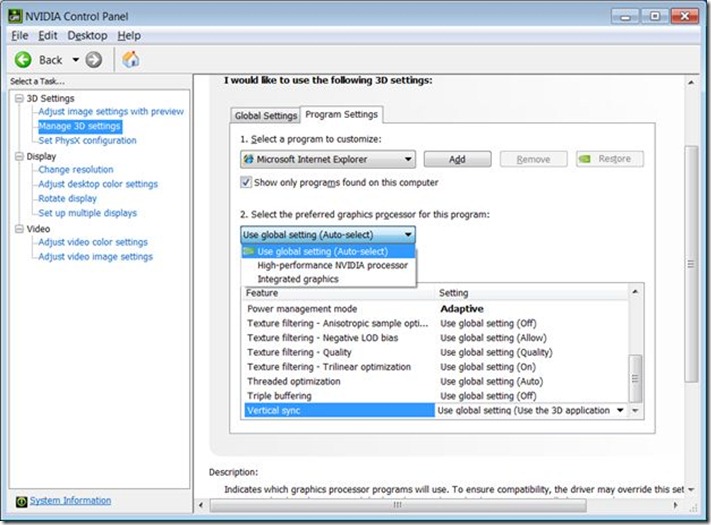
Task: Collapse the Video tree node
Action: 19,229
